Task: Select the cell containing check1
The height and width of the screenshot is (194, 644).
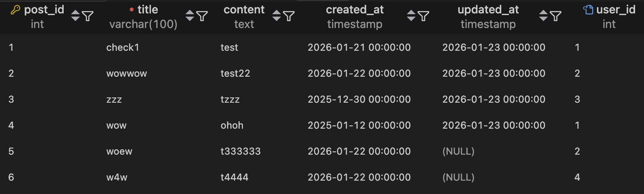Action: 123,47
